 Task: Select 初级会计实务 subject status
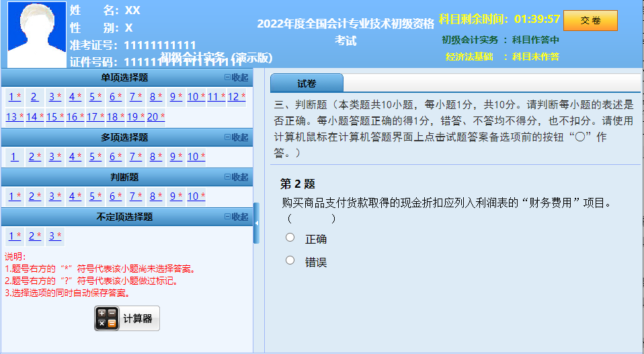[500, 40]
